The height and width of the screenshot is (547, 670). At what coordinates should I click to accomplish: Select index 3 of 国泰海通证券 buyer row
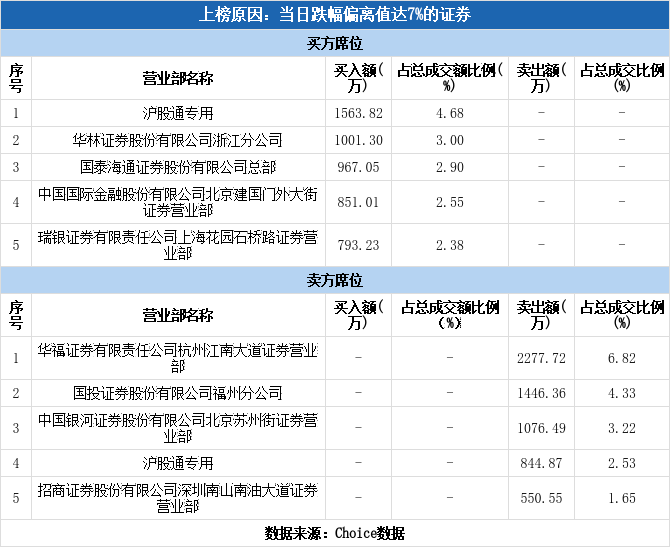point(16,167)
